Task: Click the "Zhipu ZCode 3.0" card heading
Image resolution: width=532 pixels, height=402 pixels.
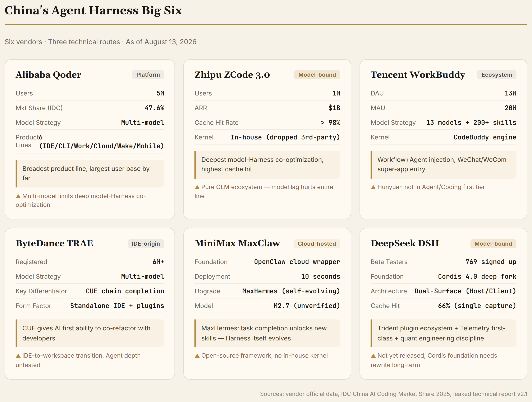Action: point(232,75)
